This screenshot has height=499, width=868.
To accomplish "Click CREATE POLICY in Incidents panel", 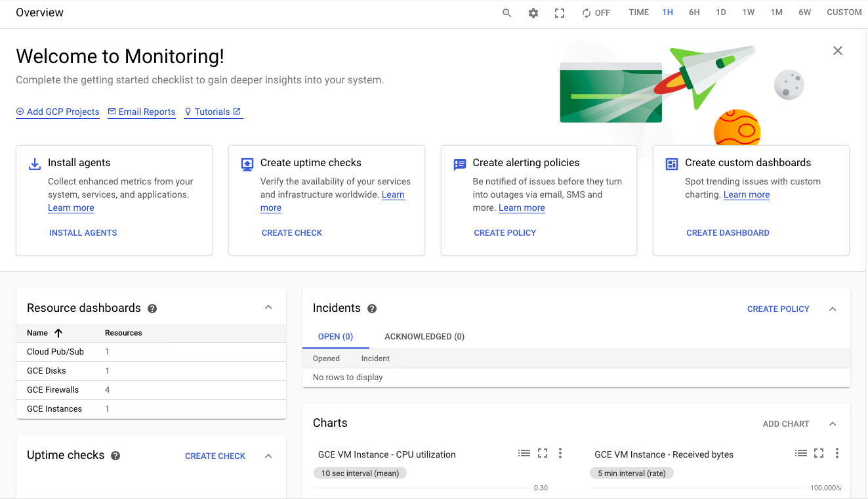I will coord(778,309).
